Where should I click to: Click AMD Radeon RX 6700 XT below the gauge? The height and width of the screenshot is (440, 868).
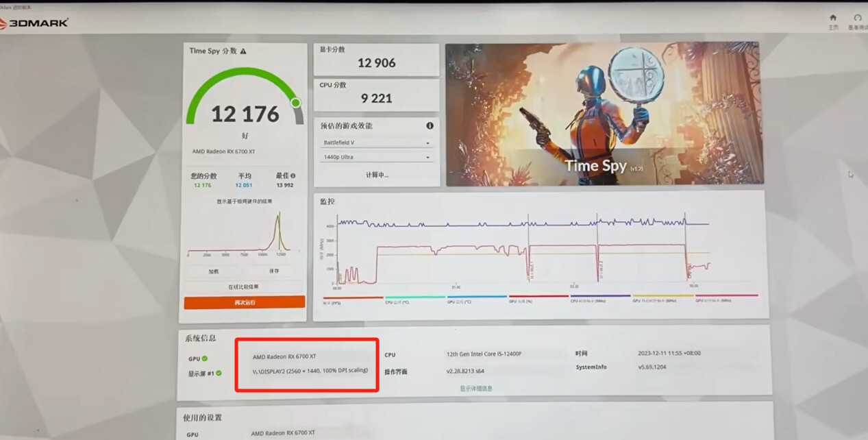click(223, 151)
